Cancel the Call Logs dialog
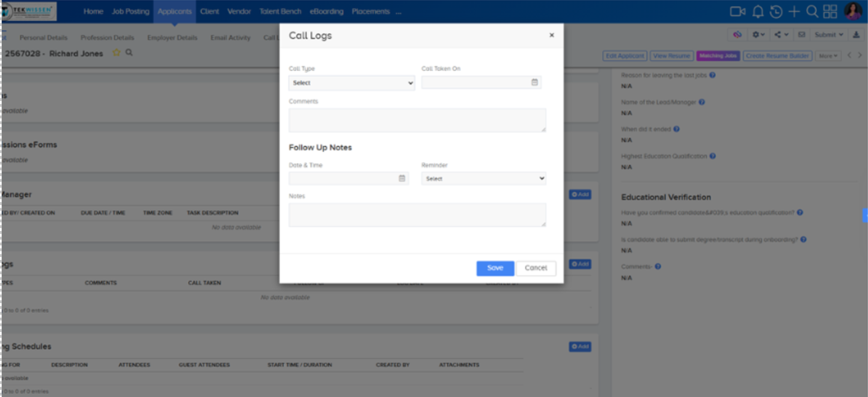 coord(536,268)
